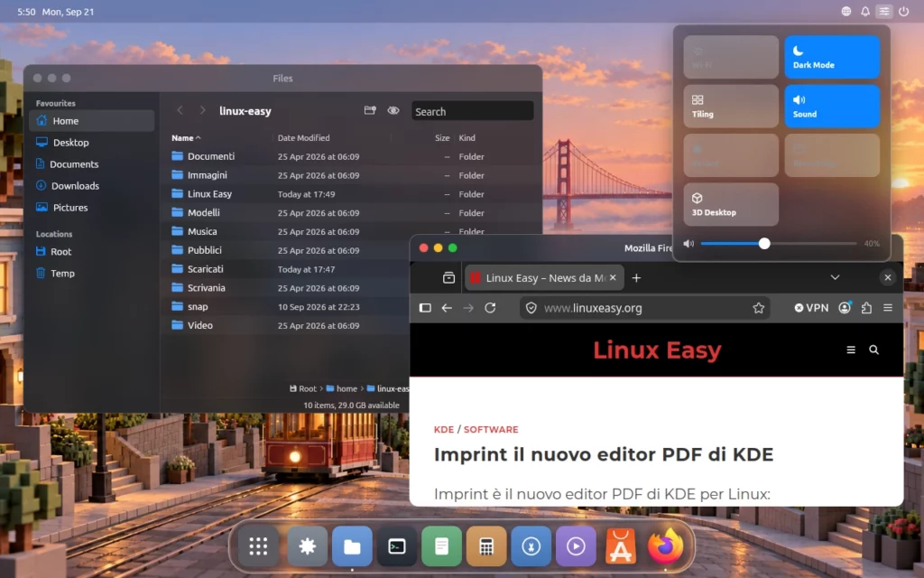The image size is (924, 578).
Task: Sort files by the Kind column
Action: [467, 138]
